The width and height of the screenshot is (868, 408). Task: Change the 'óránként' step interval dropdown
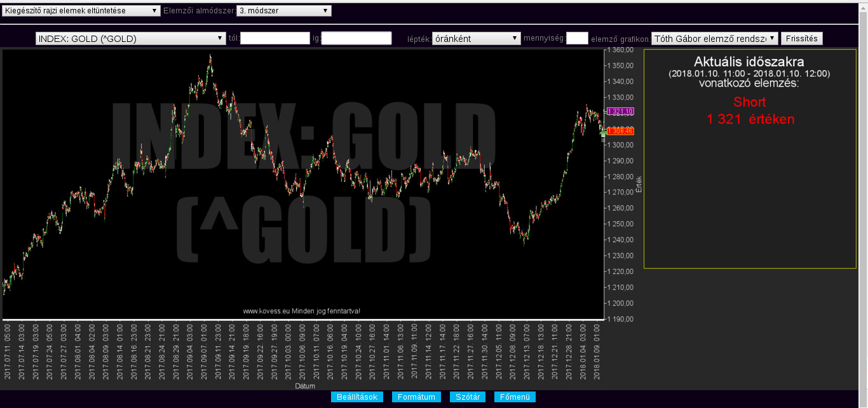pos(476,39)
